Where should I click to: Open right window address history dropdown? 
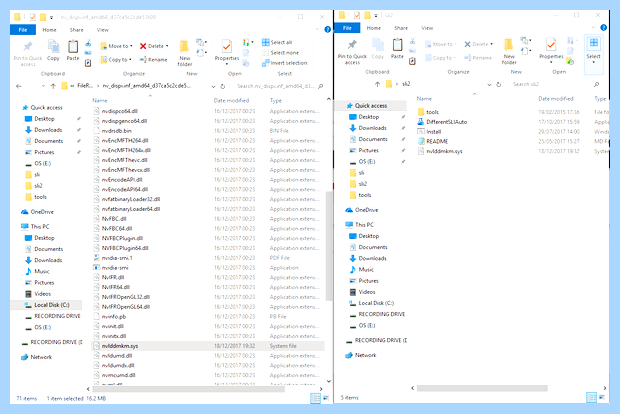pos(489,84)
